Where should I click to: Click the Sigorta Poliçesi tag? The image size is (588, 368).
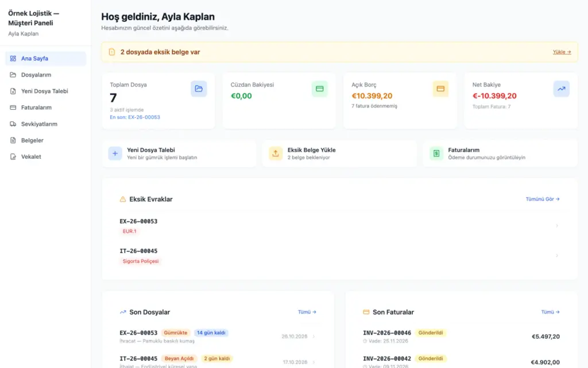point(141,262)
